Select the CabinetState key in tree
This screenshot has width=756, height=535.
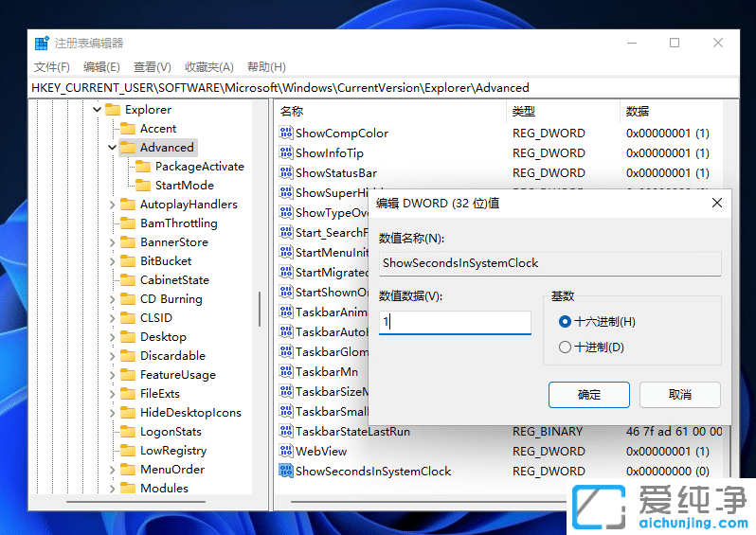pyautogui.click(x=174, y=280)
